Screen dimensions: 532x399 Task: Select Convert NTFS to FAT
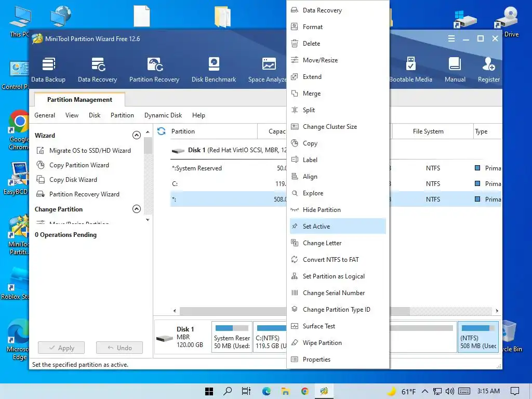pos(338,260)
